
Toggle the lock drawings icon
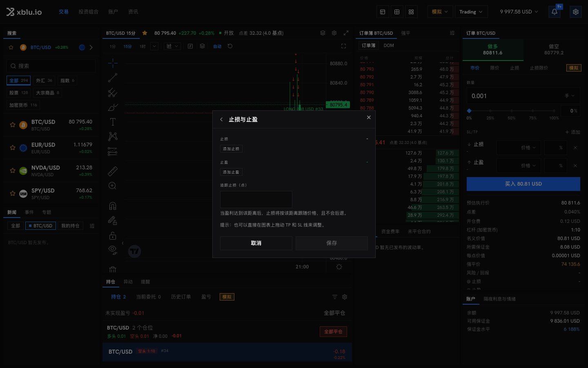113,236
